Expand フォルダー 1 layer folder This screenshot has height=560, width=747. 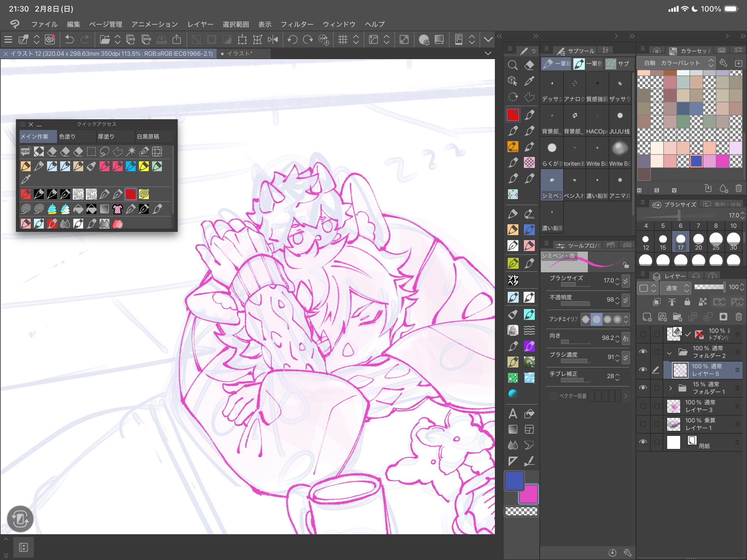click(670, 388)
